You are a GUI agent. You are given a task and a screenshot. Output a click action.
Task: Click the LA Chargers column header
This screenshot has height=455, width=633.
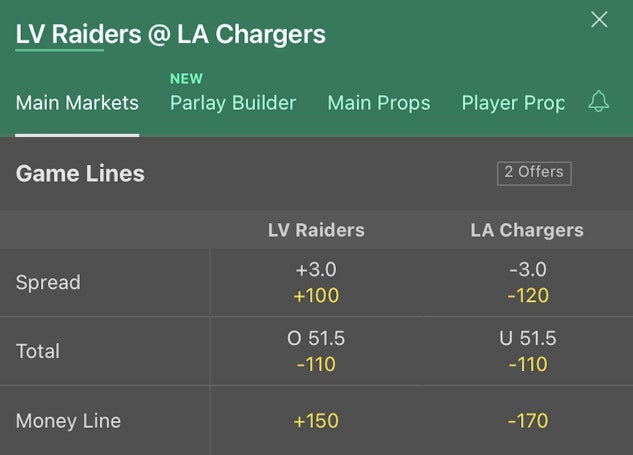(x=527, y=230)
